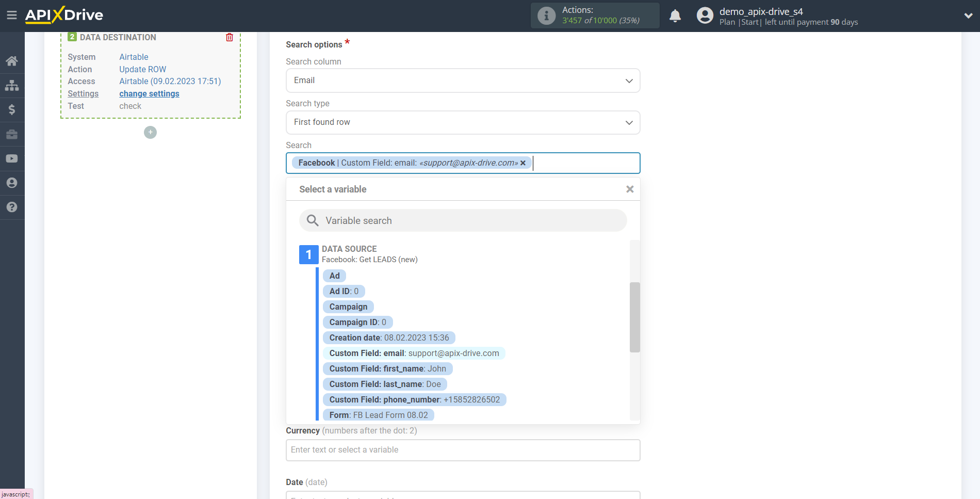The height and width of the screenshot is (499, 980).
Task: Click the notifications bell icon
Action: pyautogui.click(x=675, y=16)
